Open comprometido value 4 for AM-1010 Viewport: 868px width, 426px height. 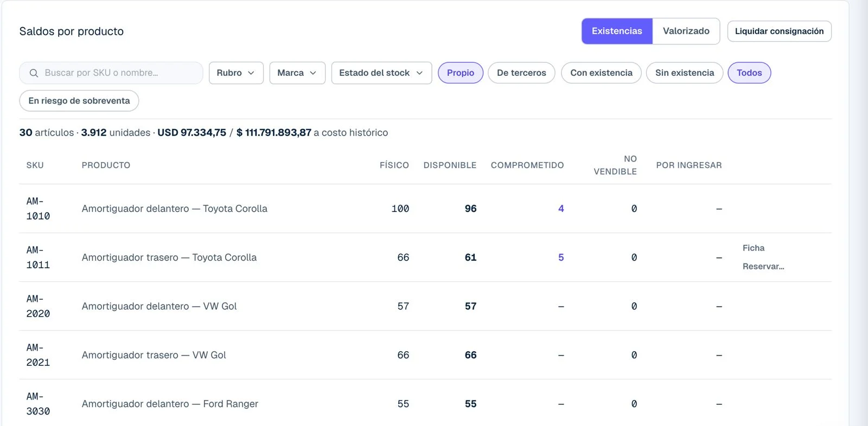(x=561, y=209)
